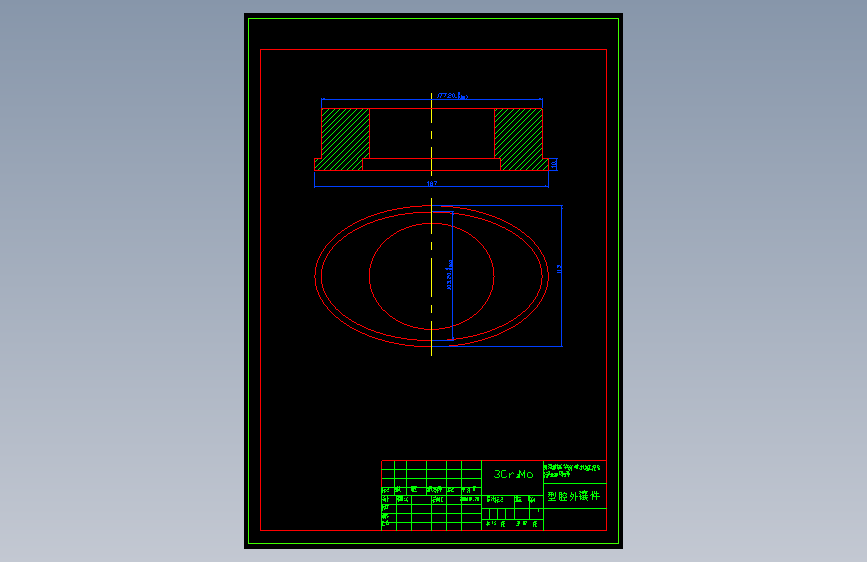Click the institution text in title block
Viewport: 867px width, 562px height.
tap(572, 471)
